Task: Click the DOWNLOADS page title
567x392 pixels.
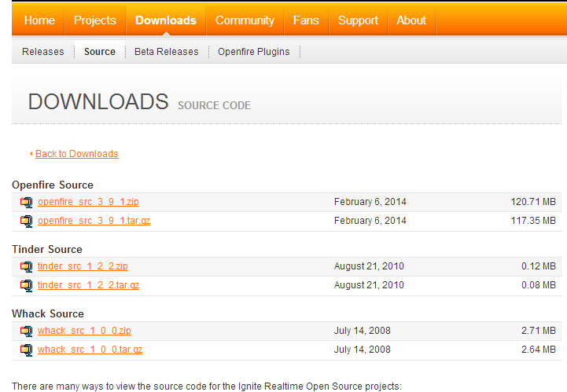Action: click(x=98, y=101)
